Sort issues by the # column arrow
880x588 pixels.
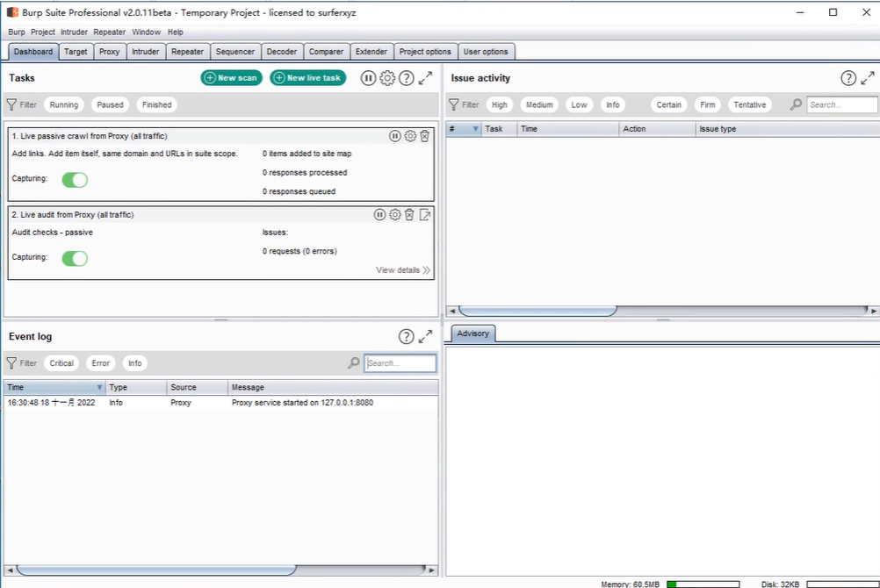pos(475,129)
